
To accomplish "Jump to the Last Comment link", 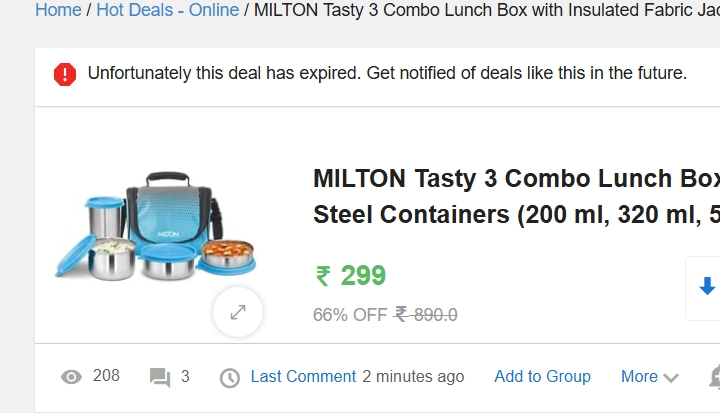I will click(x=303, y=377).
